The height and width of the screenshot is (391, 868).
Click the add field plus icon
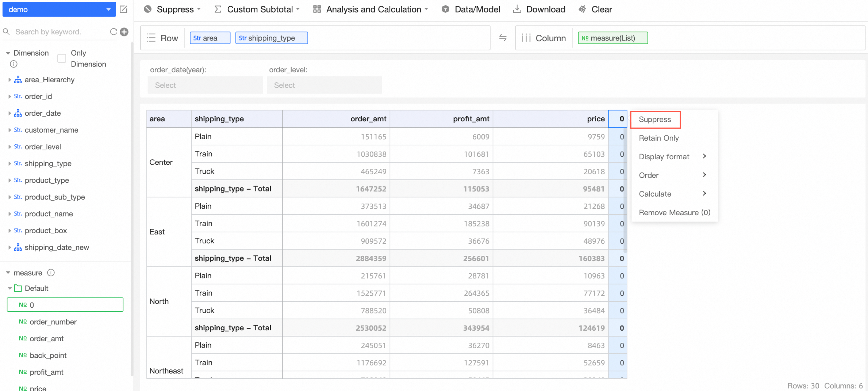click(124, 32)
